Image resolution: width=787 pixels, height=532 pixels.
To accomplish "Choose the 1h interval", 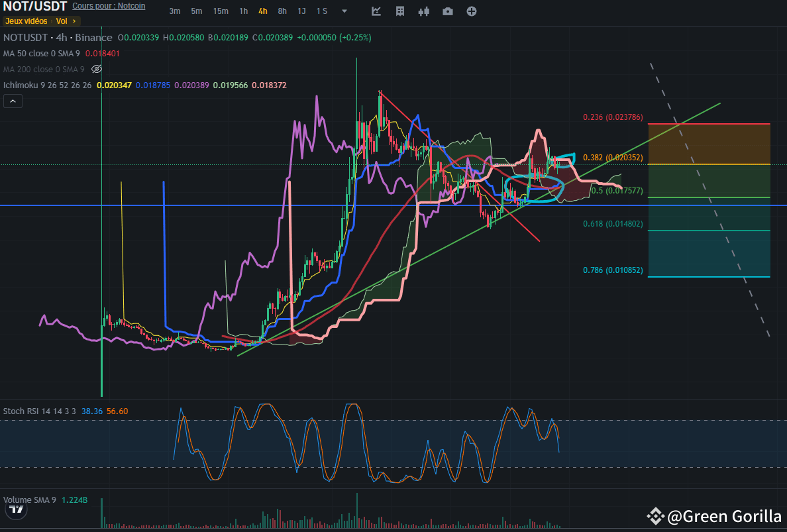I will coord(243,11).
